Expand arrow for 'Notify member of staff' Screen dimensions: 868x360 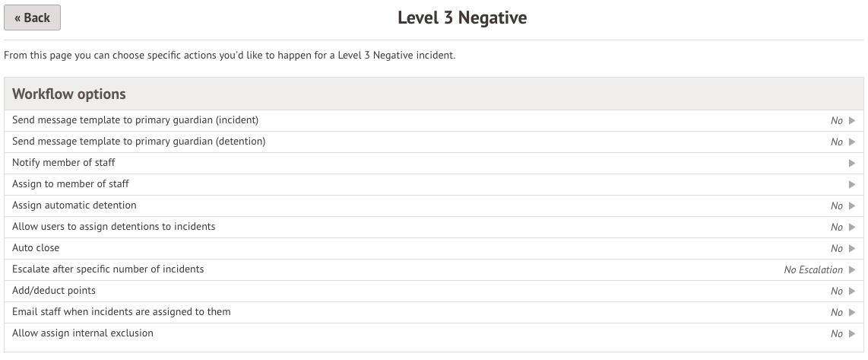click(x=852, y=163)
